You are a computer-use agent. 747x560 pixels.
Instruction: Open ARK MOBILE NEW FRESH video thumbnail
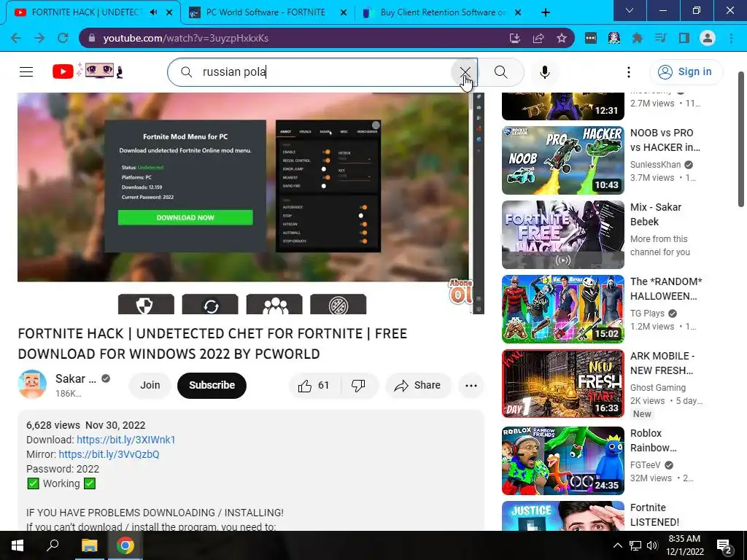(563, 384)
